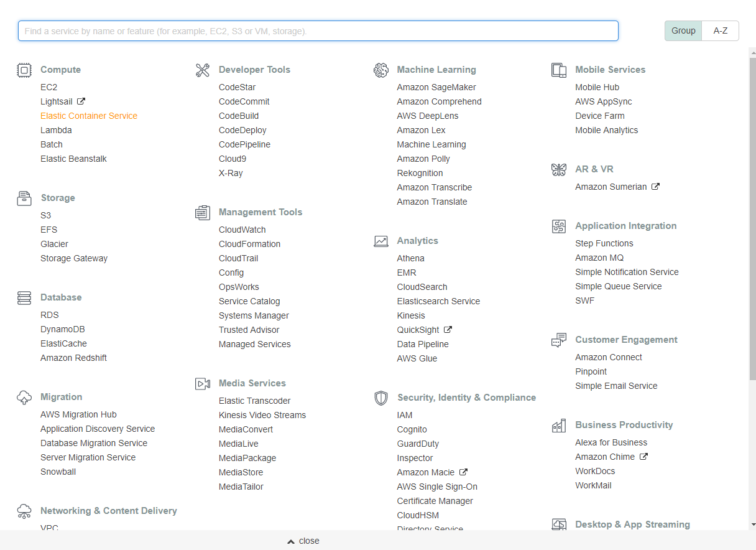The image size is (756, 550).
Task: Switch to Group view toggle
Action: tap(683, 30)
